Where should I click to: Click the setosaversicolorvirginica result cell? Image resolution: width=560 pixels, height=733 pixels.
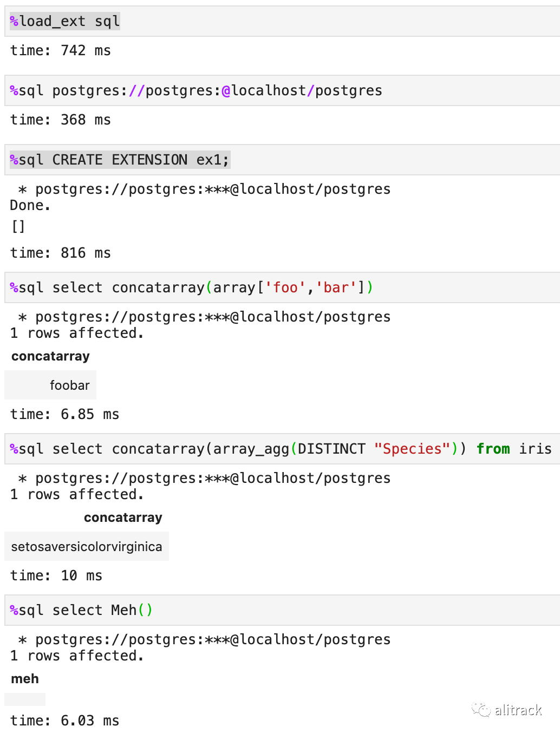click(87, 547)
